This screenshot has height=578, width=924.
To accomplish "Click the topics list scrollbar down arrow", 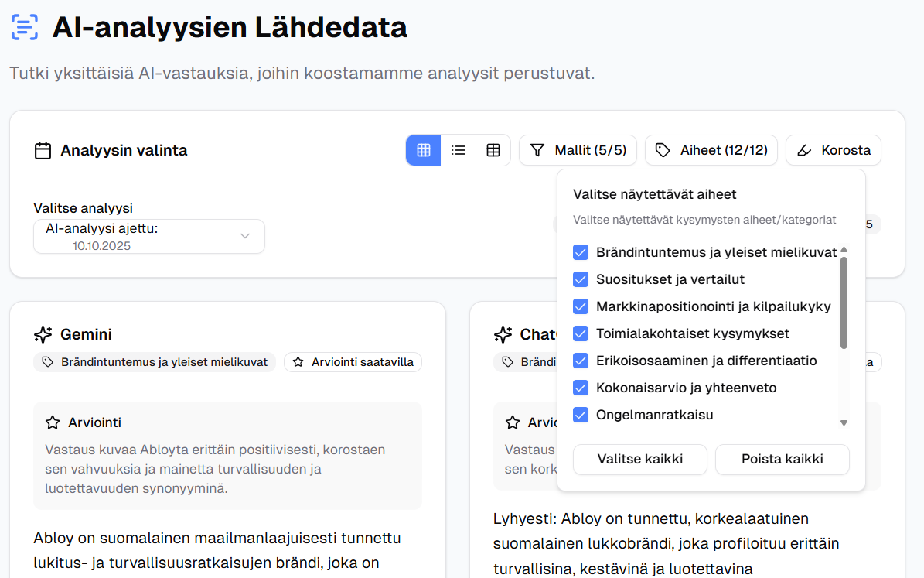I will [x=844, y=423].
